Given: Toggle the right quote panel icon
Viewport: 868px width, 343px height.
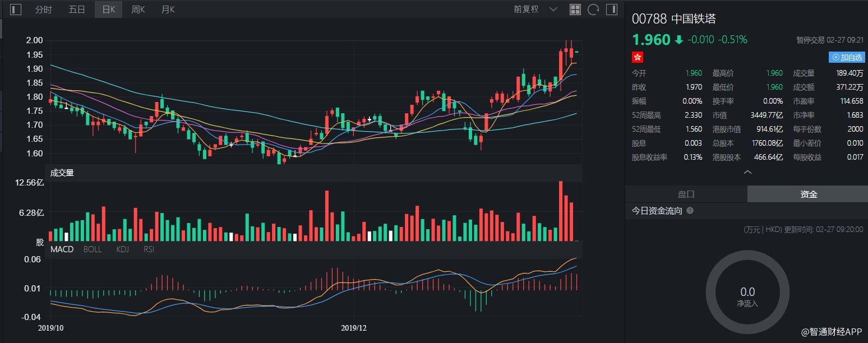Looking at the screenshot, I should tap(611, 10).
